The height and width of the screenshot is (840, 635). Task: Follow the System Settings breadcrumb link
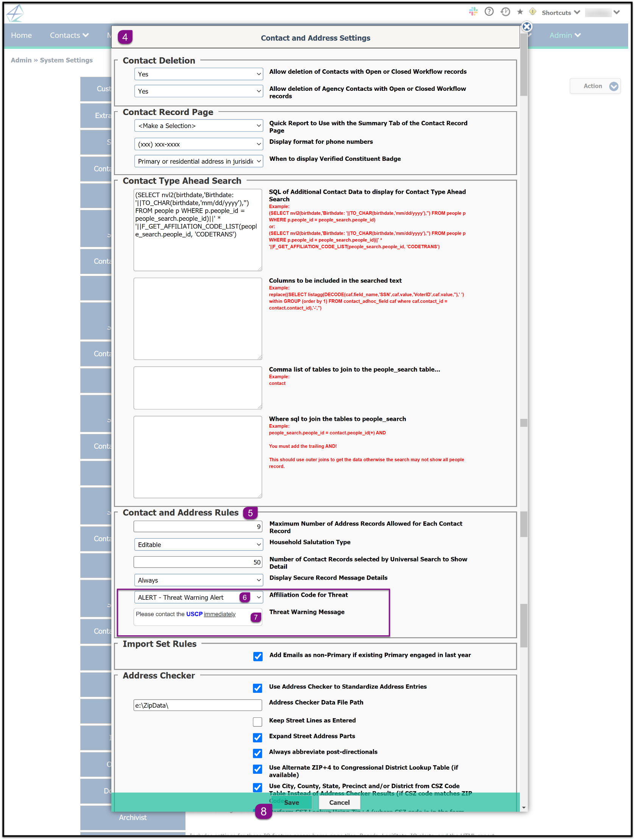point(66,60)
